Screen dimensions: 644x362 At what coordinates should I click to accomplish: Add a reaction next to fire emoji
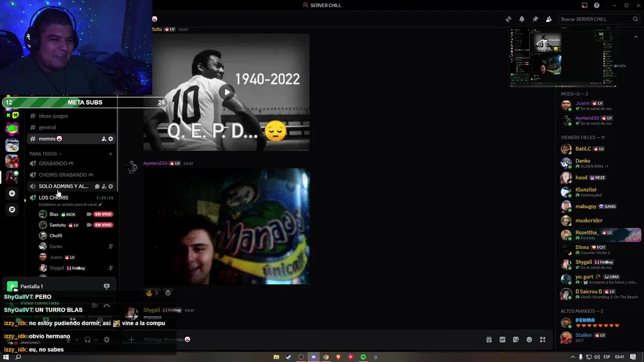click(168, 293)
